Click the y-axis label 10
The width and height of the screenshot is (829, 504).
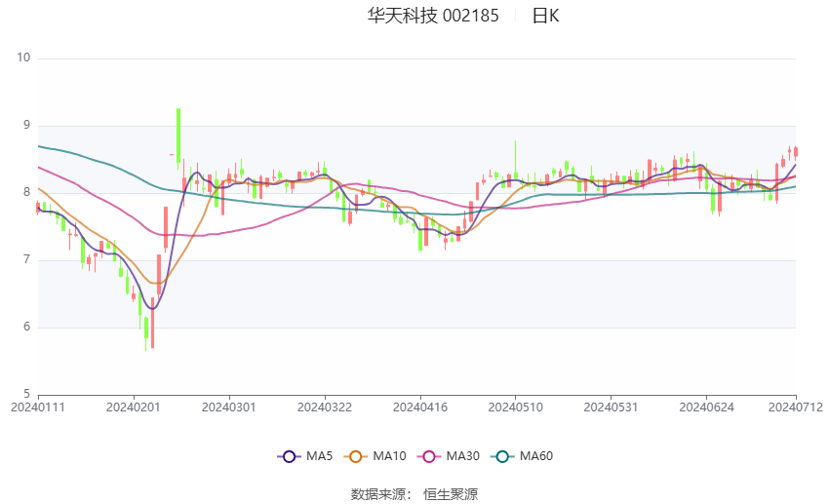coord(23,58)
